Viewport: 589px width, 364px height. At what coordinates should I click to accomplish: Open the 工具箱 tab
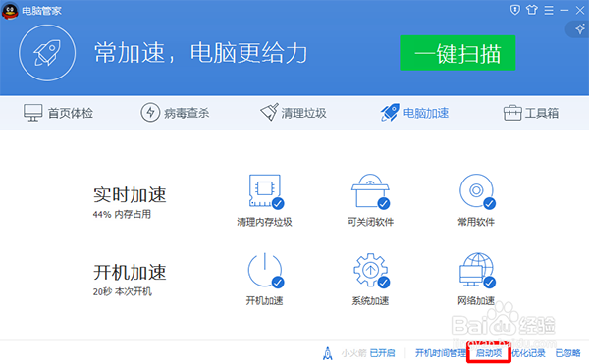[x=531, y=113]
